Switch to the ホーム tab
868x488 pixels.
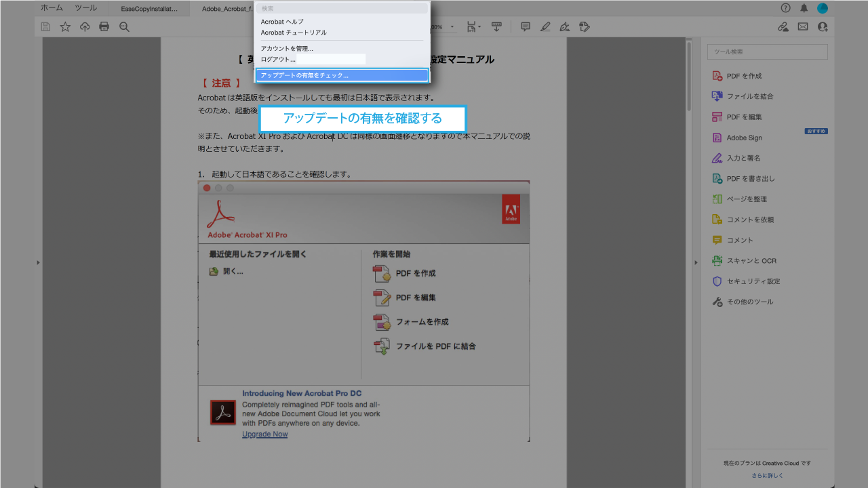[x=51, y=7]
